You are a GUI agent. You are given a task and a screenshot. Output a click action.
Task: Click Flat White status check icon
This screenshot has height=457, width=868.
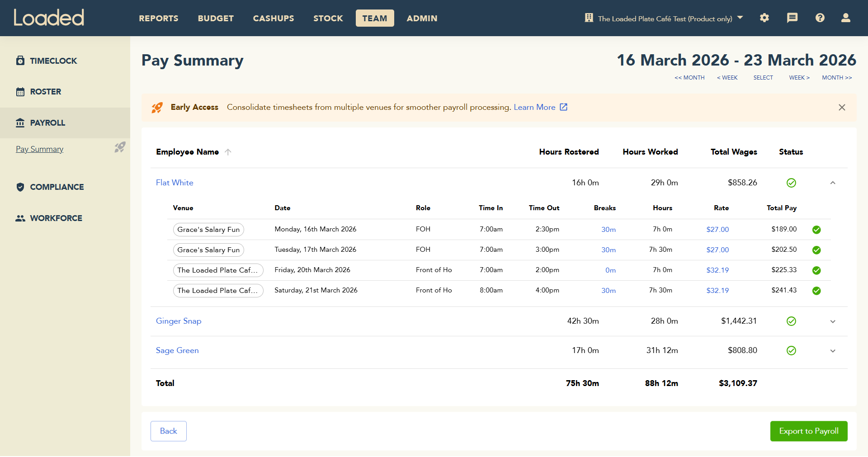click(x=791, y=183)
